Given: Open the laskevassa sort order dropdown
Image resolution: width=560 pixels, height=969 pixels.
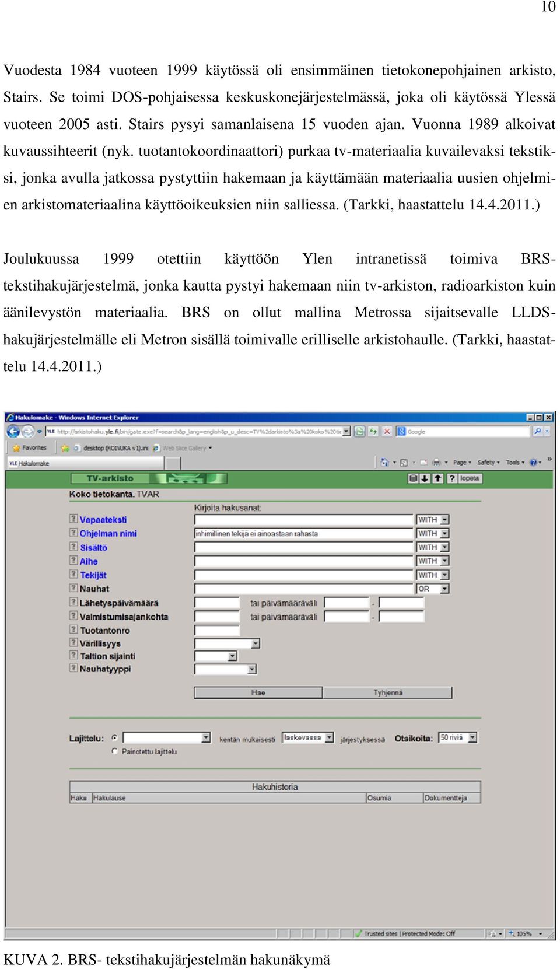Looking at the screenshot, I should click(x=308, y=738).
